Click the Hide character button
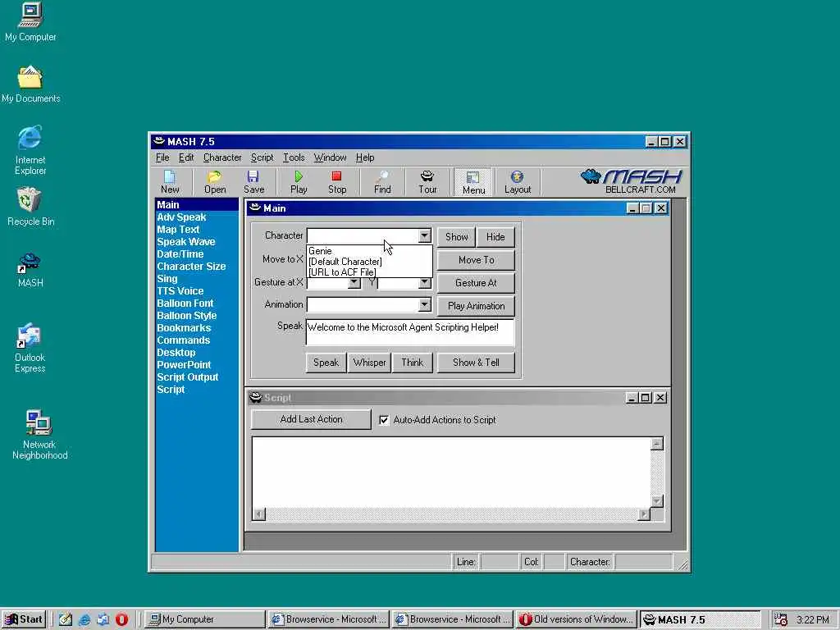The image size is (840, 630). (x=495, y=237)
